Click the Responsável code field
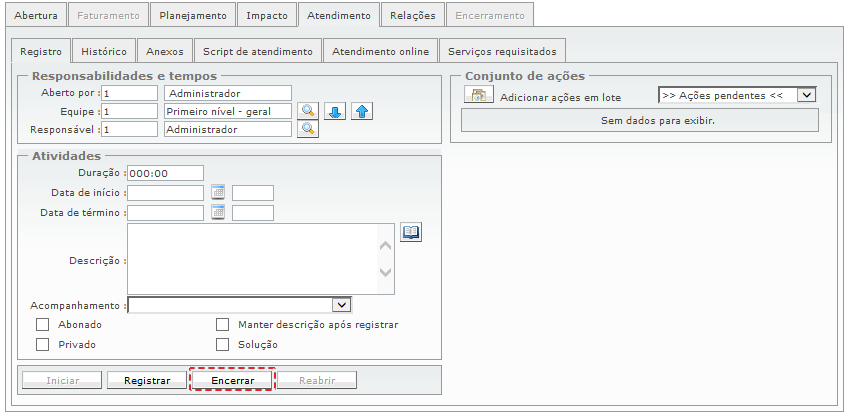Screen dimensions: 849x417 (129, 129)
